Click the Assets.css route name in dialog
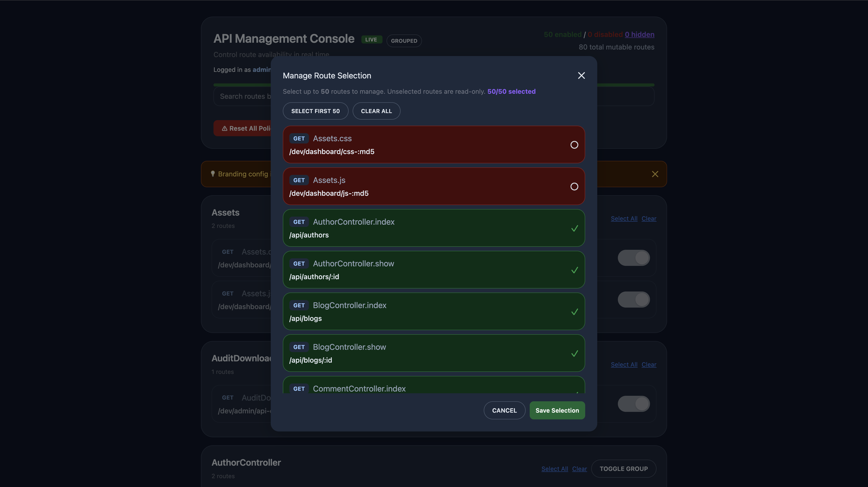Image resolution: width=868 pixels, height=487 pixels. click(332, 138)
